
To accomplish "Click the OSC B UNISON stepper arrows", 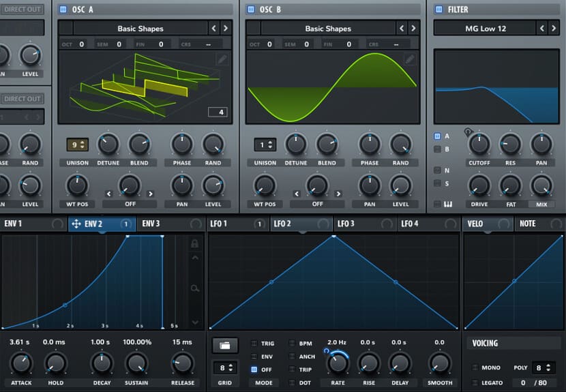I will pos(270,145).
